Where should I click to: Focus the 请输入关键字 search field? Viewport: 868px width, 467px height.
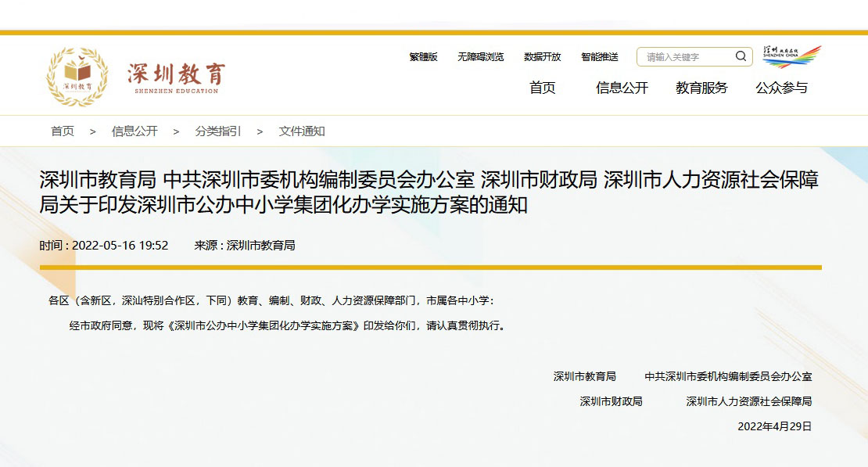click(x=684, y=57)
